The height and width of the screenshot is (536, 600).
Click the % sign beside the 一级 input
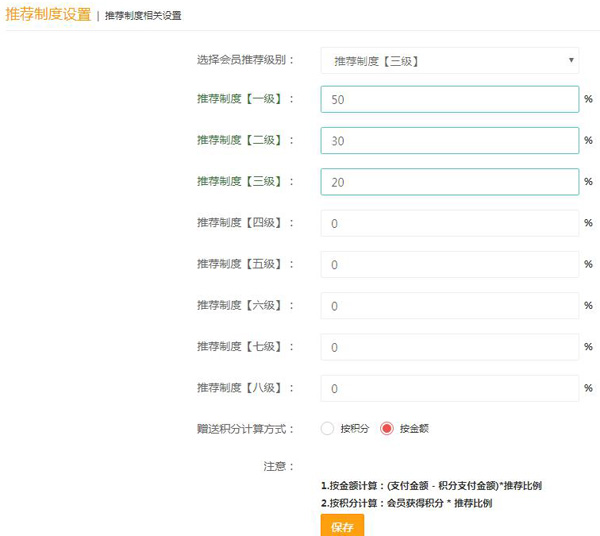pyautogui.click(x=589, y=100)
